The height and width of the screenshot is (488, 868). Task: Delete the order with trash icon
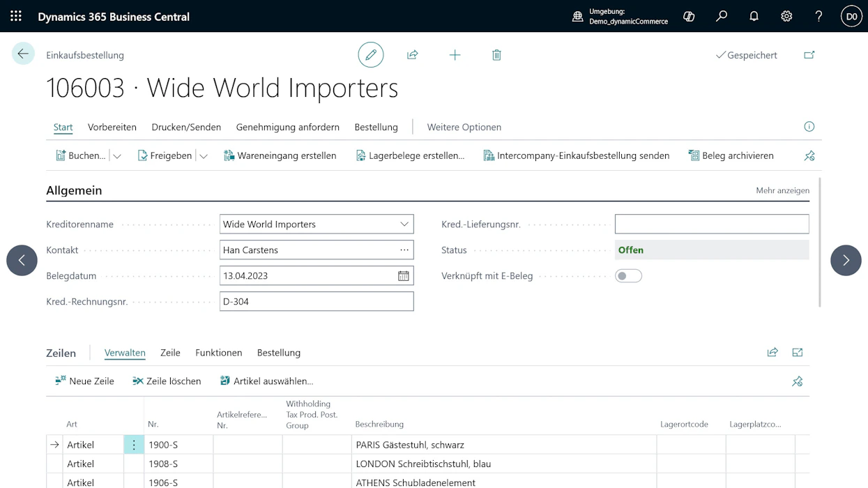(496, 54)
